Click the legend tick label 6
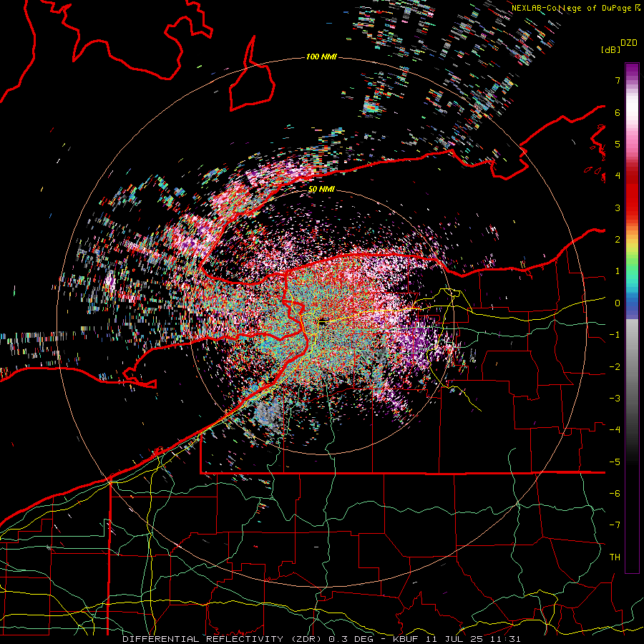644x644 pixels. (x=618, y=112)
